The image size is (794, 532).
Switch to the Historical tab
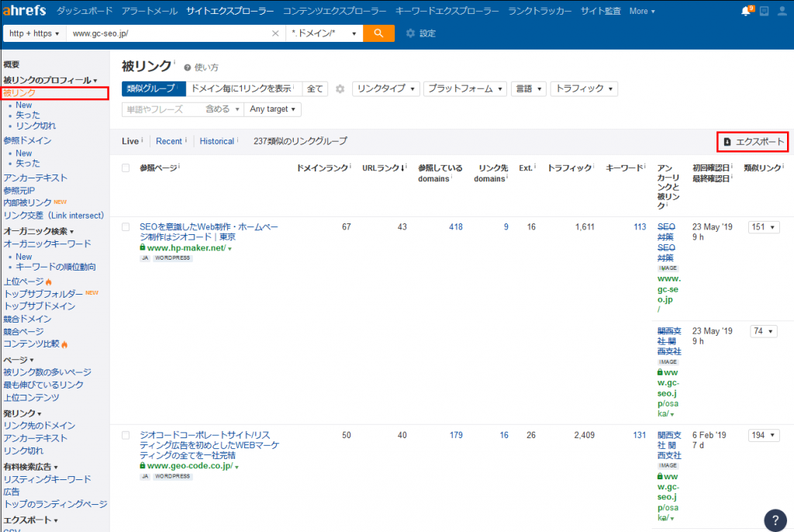pos(217,141)
